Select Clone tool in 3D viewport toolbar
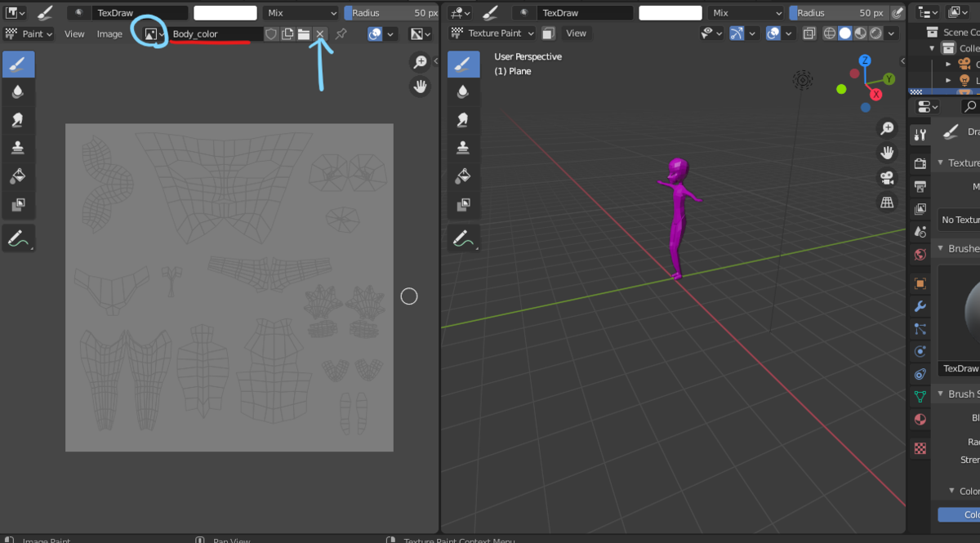 pos(463,148)
